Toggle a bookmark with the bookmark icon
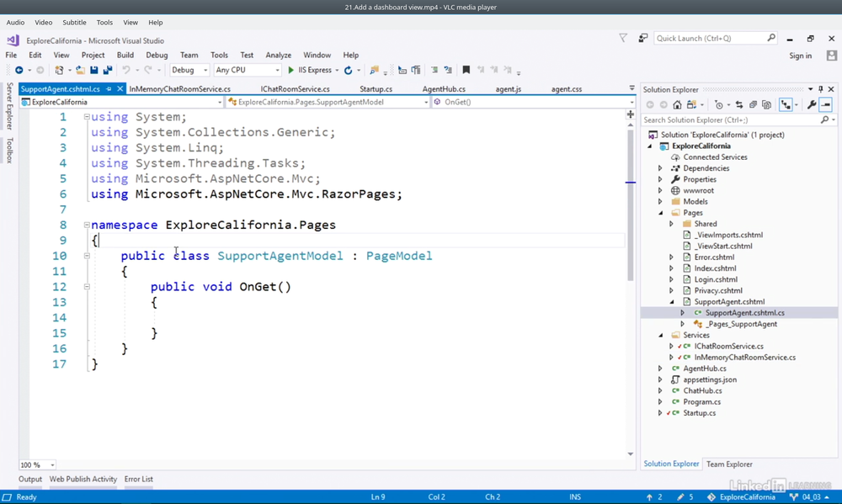842x504 pixels. [466, 71]
